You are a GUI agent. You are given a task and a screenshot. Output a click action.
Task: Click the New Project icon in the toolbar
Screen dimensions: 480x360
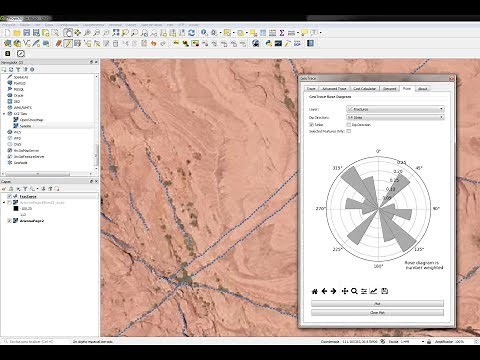(x=7, y=33)
